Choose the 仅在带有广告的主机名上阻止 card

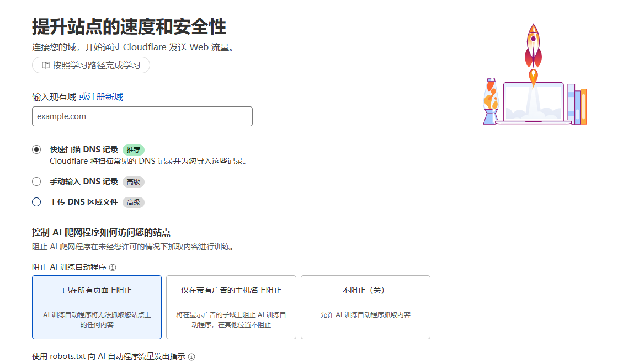(231, 307)
